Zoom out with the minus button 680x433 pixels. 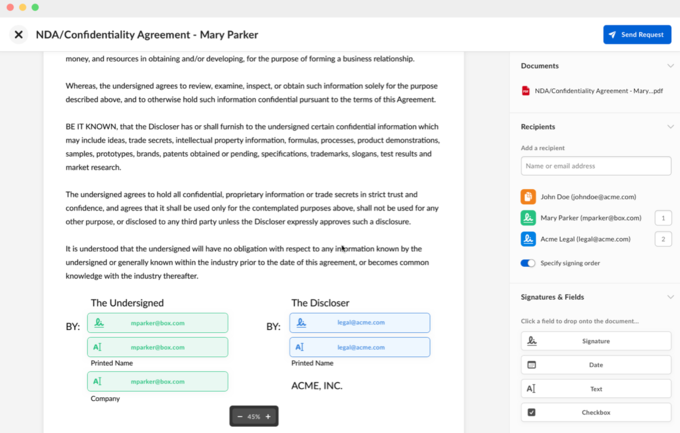pos(240,417)
